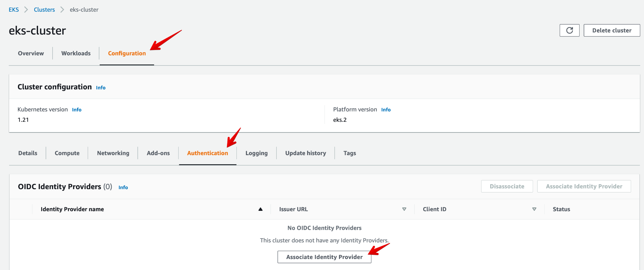Show the Update history sub-tab

click(x=305, y=153)
